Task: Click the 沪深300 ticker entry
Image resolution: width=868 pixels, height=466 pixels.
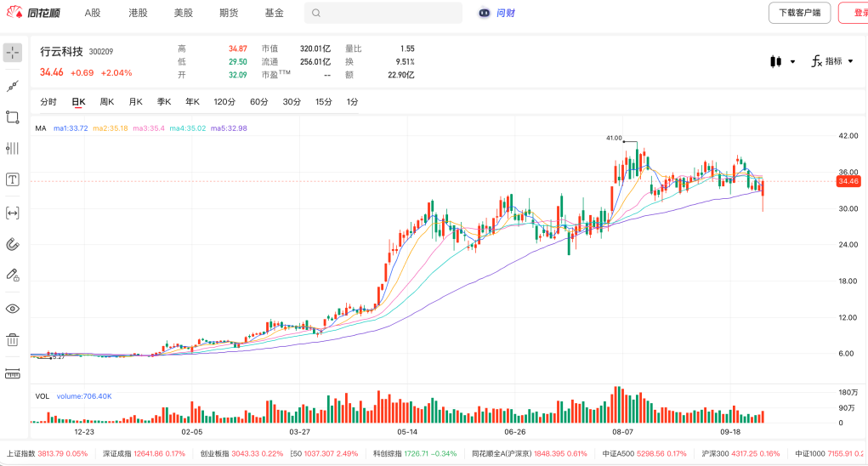Action: [740, 454]
